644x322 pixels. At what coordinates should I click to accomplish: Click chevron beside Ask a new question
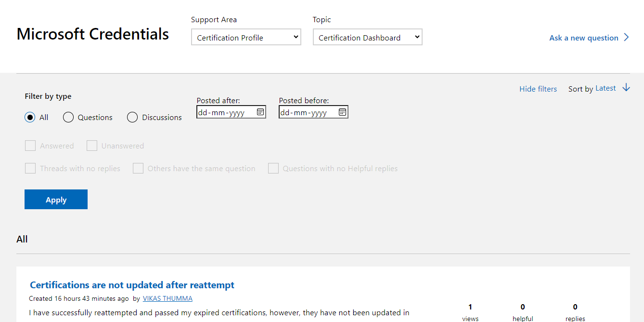626,38
